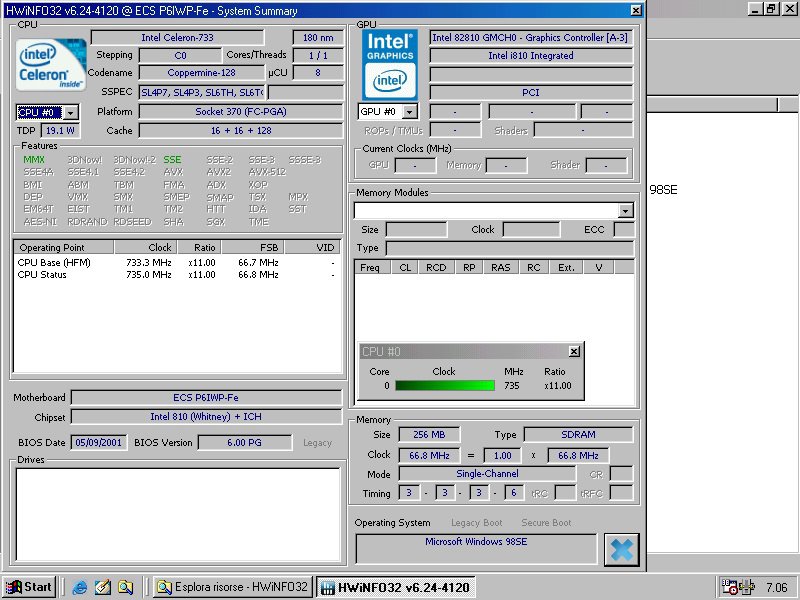Screen dimensions: 800x600
Task: Open the CPU #0 selector dropdown
Action: (x=70, y=113)
